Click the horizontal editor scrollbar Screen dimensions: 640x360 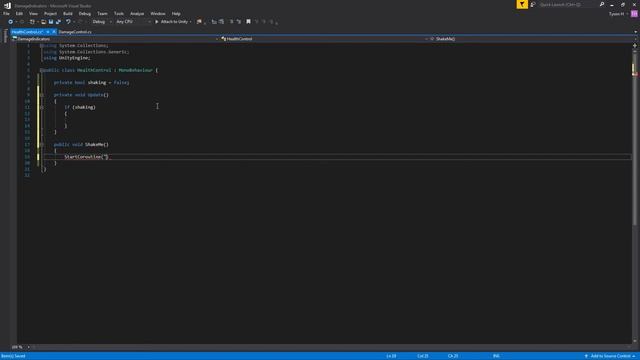click(x=331, y=347)
